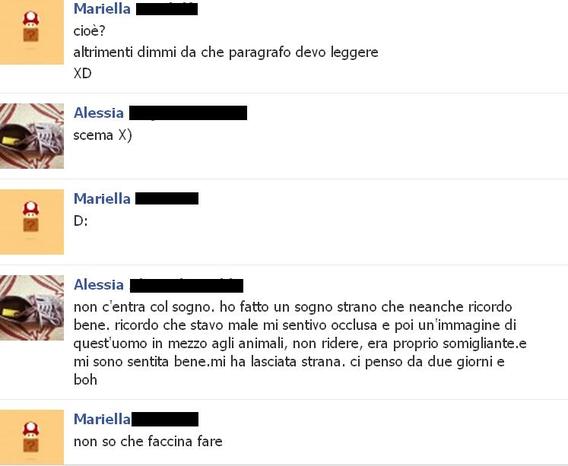The height and width of the screenshot is (466, 568).
Task: Click the "D:" emoticon message
Action: pyautogui.click(x=80, y=221)
